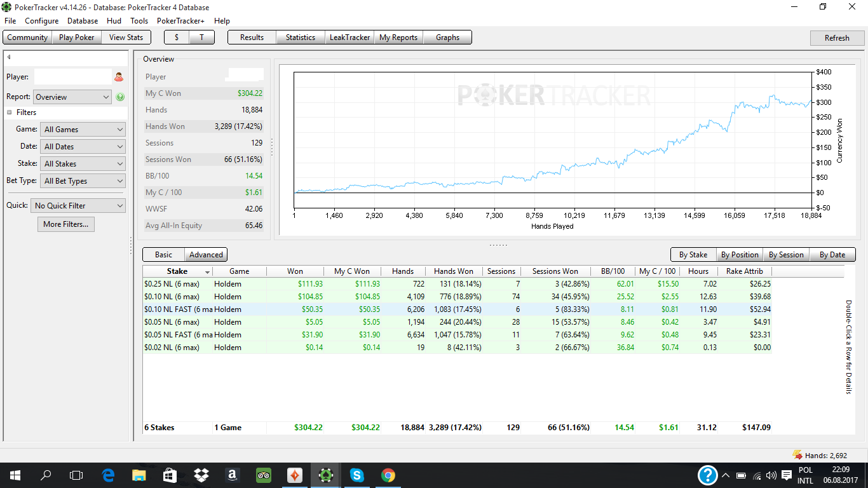Click the hand import icon in status bar
Image resolution: width=868 pixels, height=488 pixels.
797,455
